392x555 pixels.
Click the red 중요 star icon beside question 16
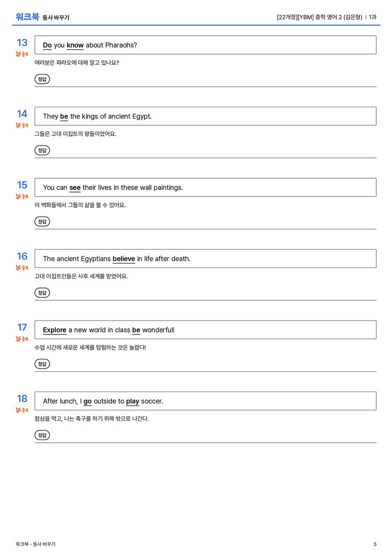(18, 268)
